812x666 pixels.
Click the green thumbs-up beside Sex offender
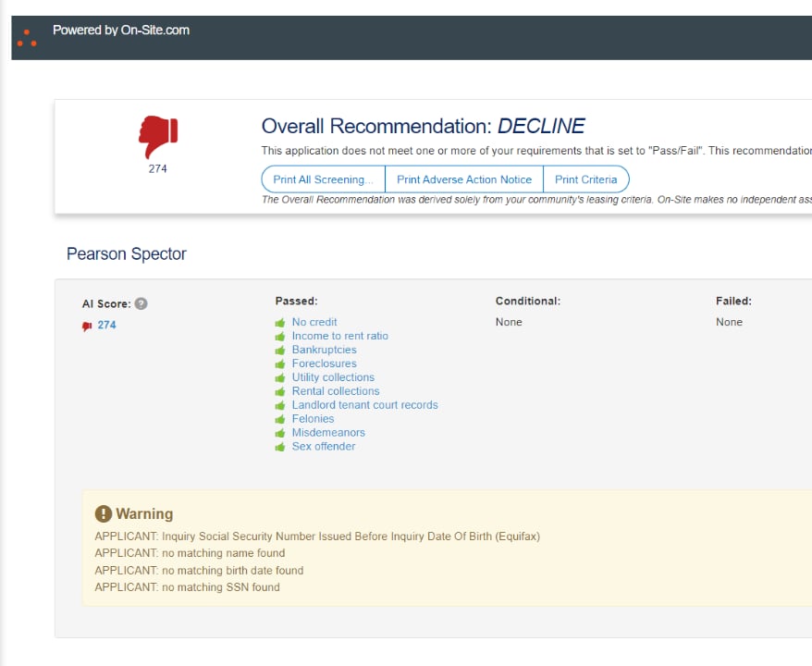(x=281, y=446)
